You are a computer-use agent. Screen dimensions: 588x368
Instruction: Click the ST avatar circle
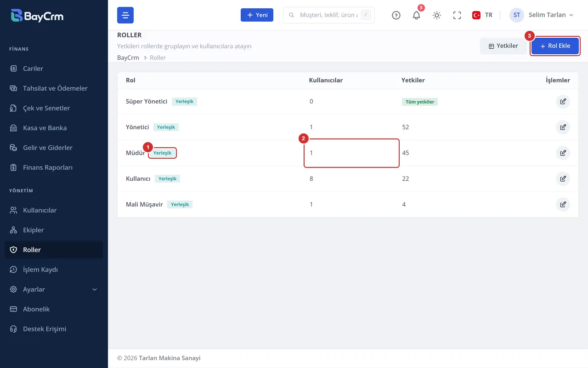click(517, 15)
